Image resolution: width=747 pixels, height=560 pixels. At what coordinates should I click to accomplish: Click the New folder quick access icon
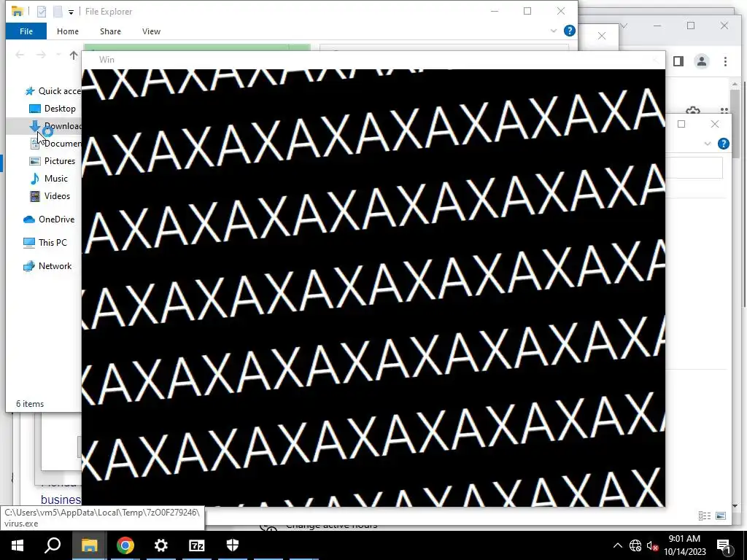coord(58,12)
